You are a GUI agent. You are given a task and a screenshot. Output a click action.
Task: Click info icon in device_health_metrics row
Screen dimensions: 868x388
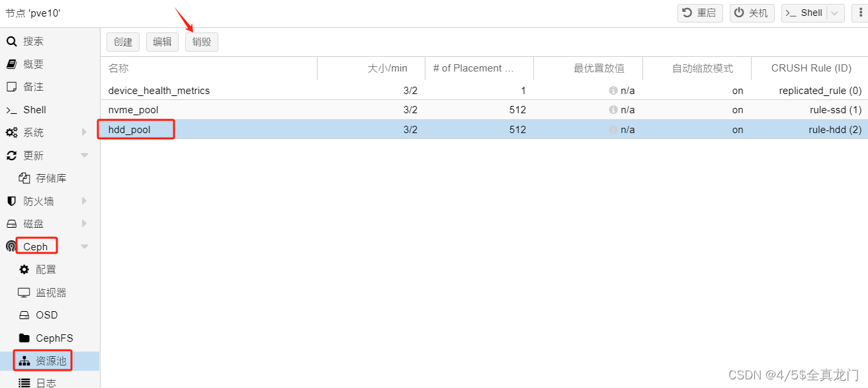(613, 91)
